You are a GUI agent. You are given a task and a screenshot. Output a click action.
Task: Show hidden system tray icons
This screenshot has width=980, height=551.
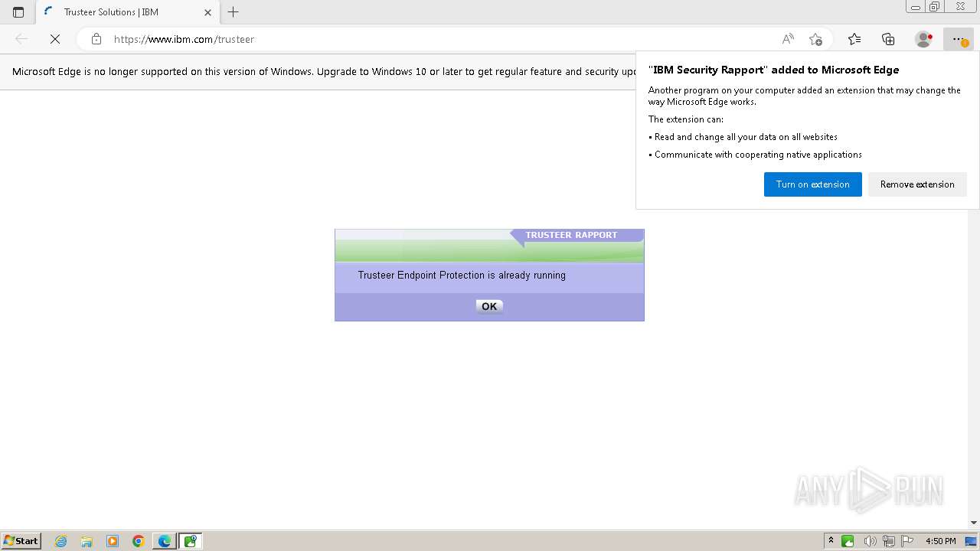pos(831,541)
